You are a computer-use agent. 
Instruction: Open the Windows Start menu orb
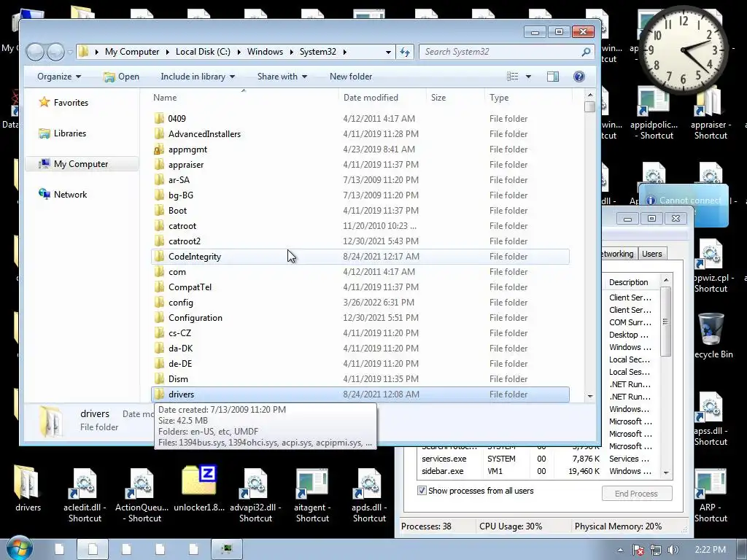coord(20,548)
